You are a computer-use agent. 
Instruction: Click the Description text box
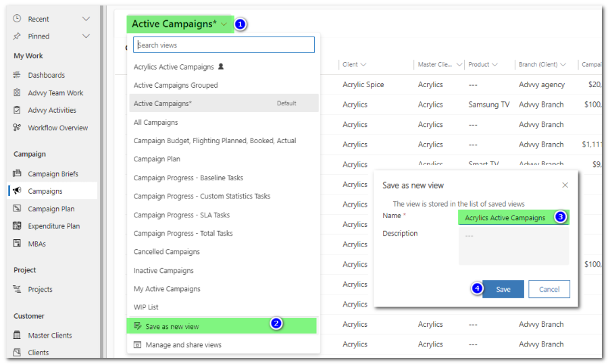point(513,246)
